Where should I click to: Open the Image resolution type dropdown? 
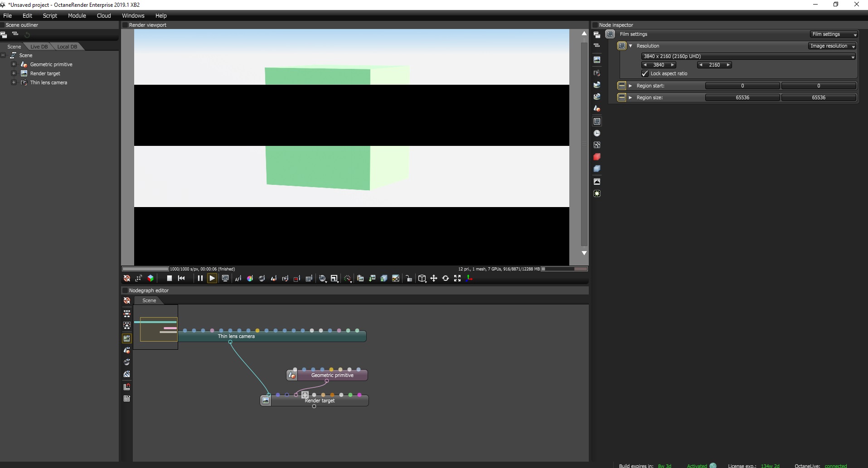click(x=832, y=46)
